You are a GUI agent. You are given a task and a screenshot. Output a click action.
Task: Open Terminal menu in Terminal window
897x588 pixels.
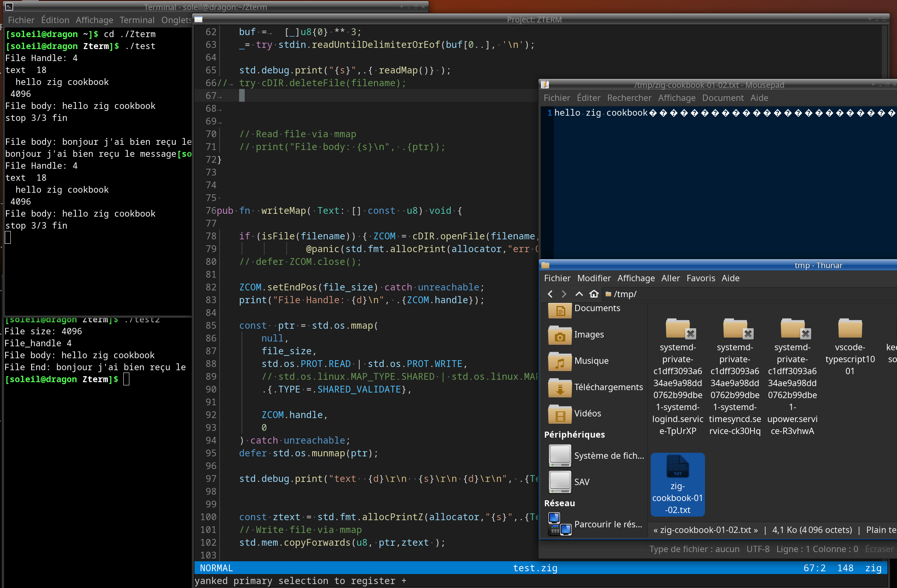click(137, 20)
